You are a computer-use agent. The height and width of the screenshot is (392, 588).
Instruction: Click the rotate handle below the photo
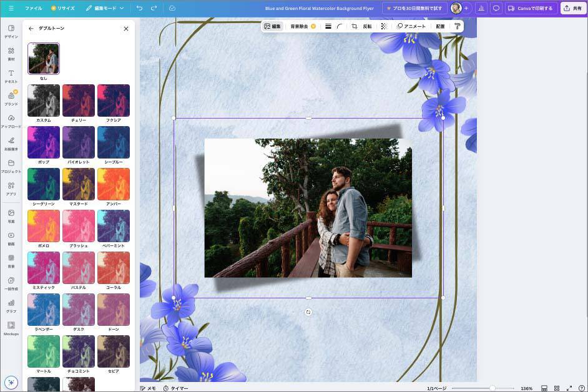(308, 312)
